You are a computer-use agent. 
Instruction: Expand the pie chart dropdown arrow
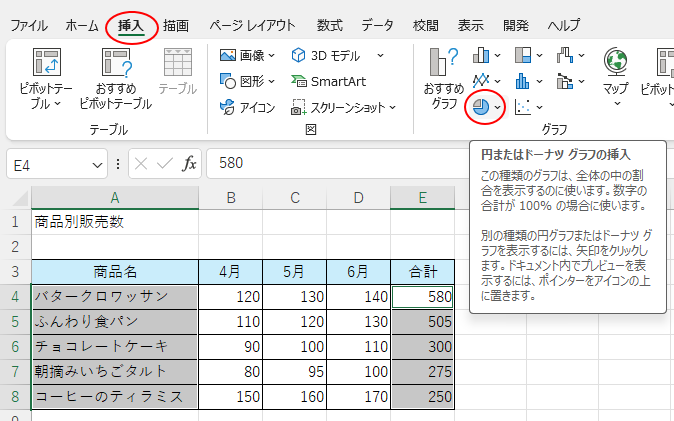497,108
